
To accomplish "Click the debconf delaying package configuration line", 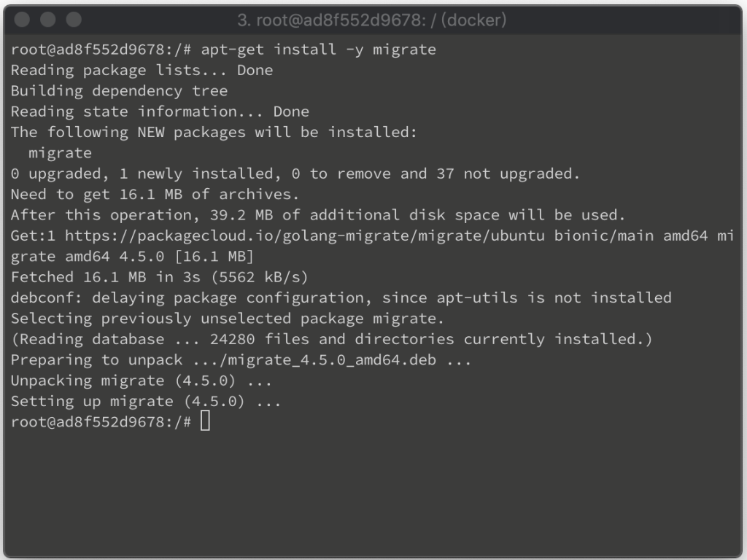I will 341,298.
